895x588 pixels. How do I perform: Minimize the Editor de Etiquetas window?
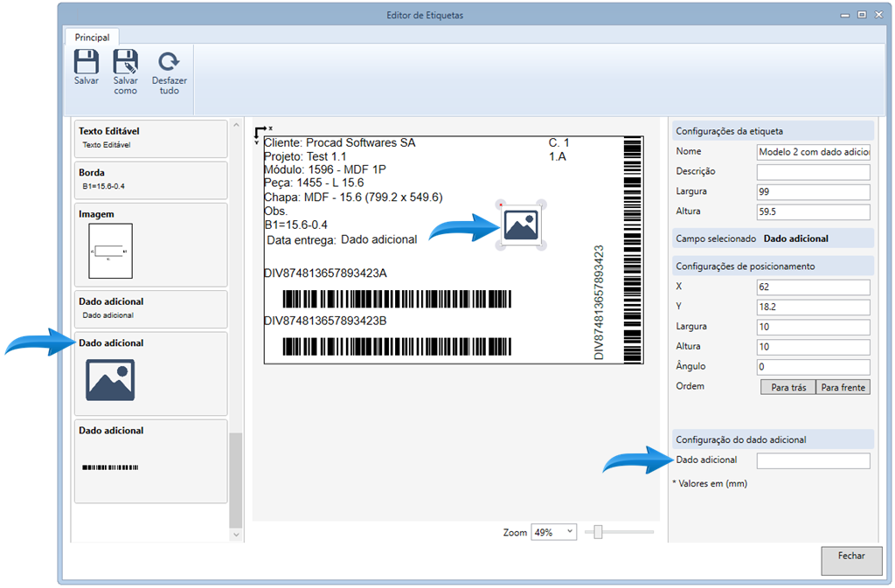(845, 16)
